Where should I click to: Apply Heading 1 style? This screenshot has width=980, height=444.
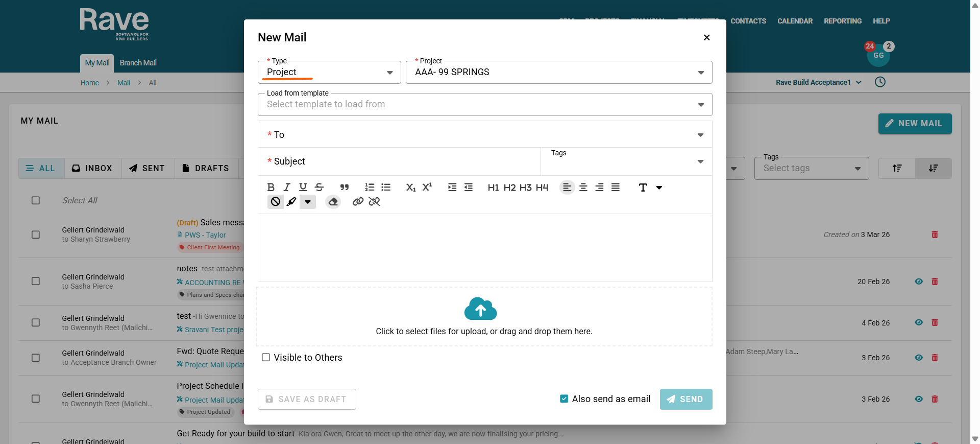493,188
